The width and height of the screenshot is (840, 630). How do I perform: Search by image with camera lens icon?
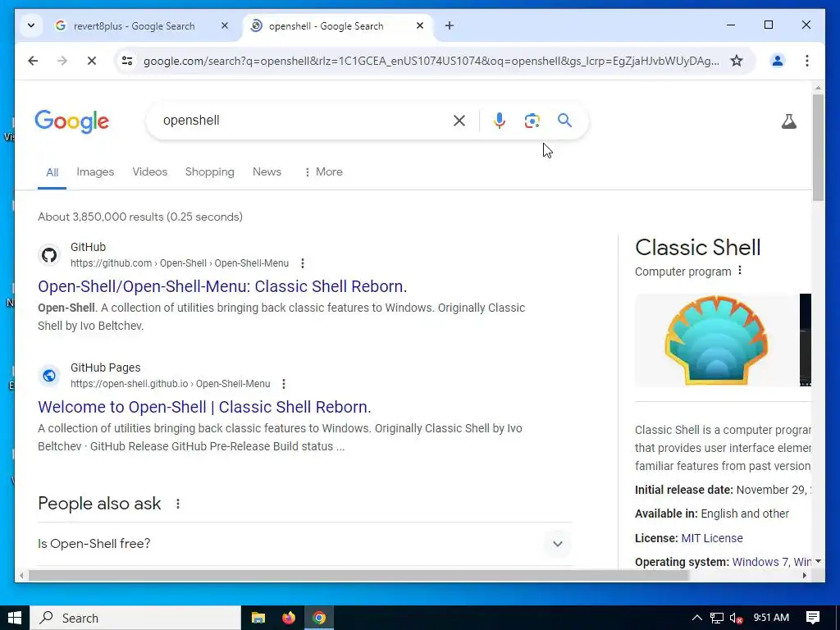(532, 121)
